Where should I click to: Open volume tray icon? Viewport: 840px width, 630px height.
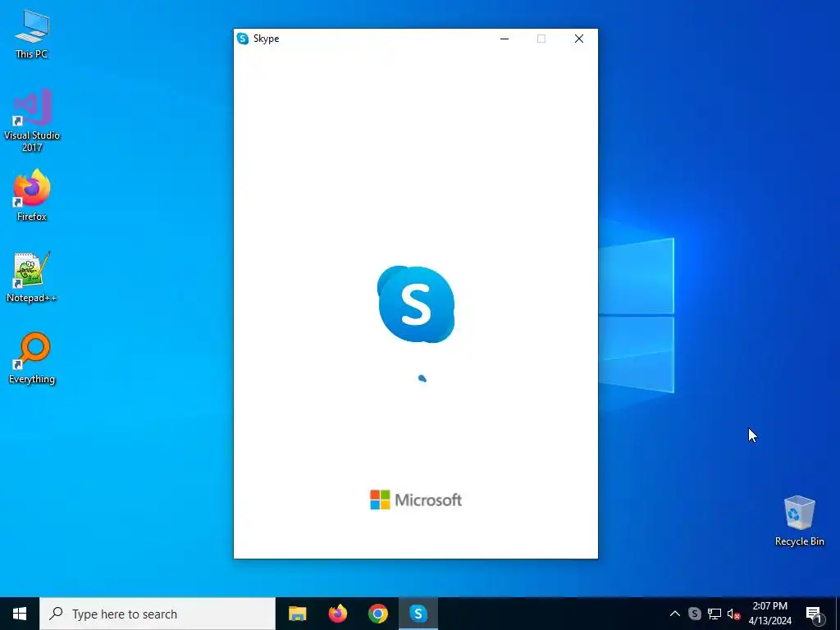(x=733, y=614)
